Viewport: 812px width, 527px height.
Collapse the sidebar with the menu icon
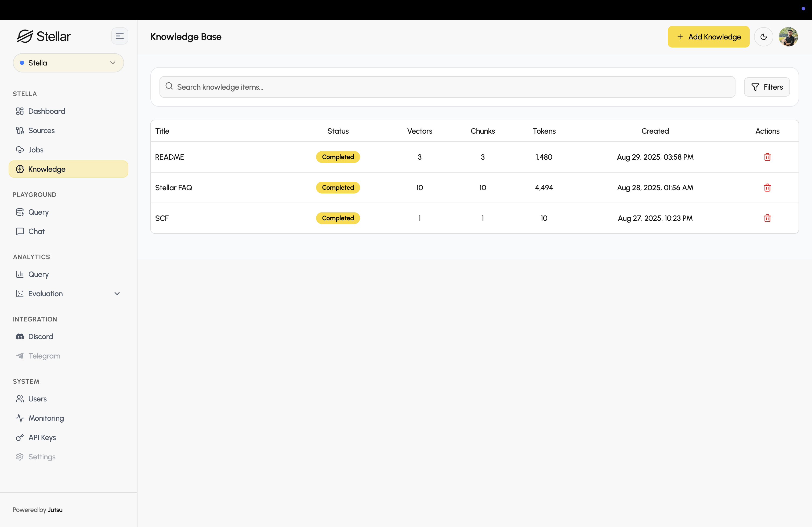119,36
